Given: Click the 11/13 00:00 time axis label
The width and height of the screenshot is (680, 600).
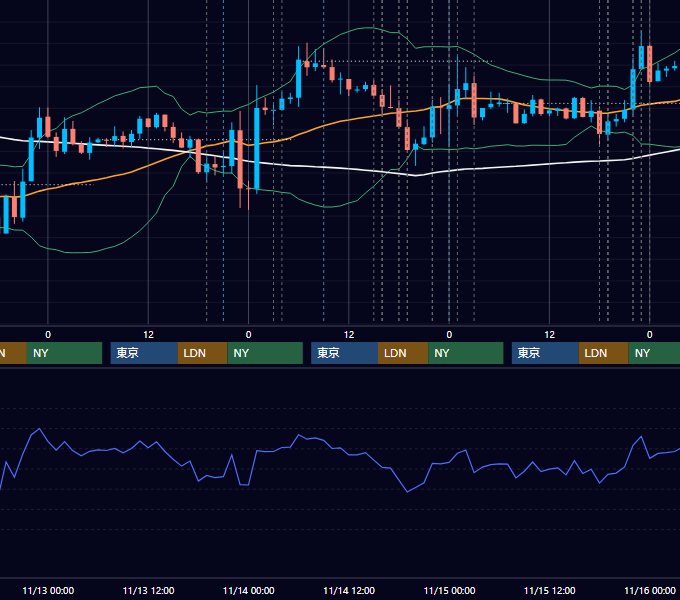Looking at the screenshot, I should point(48,590).
